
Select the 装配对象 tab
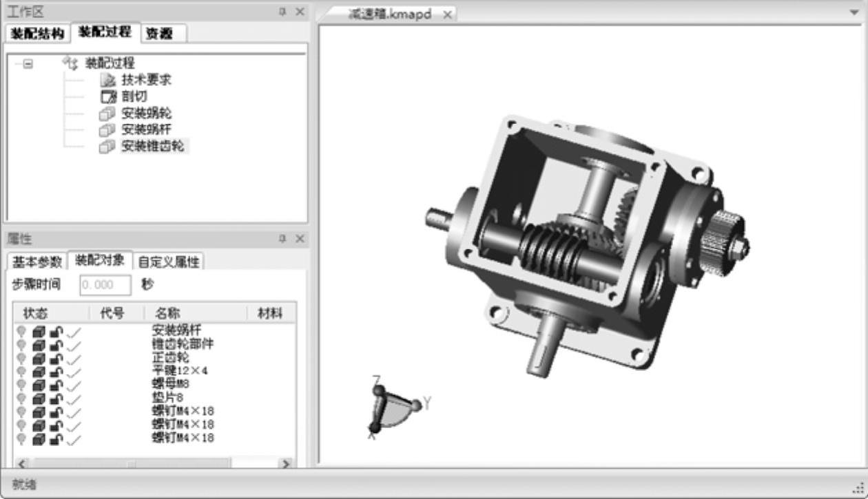point(99,260)
